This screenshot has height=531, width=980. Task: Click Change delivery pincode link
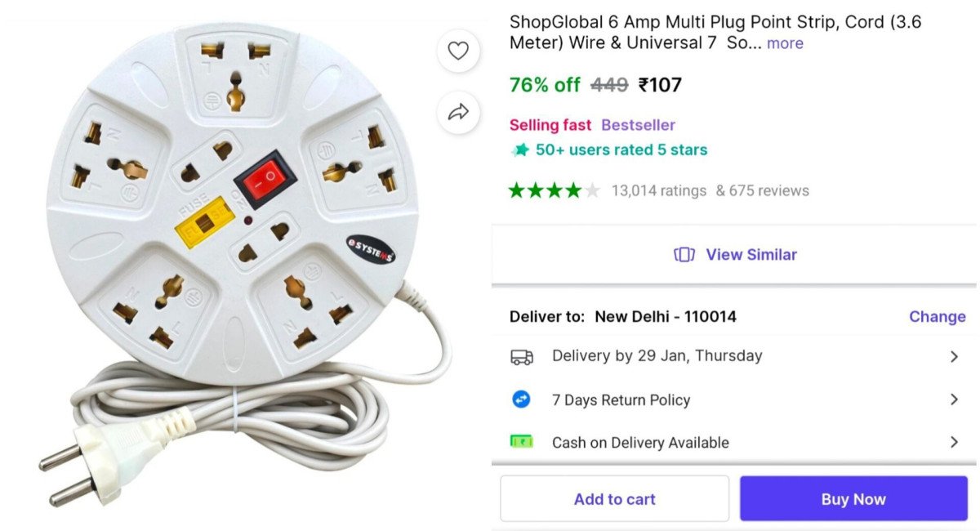[937, 317]
